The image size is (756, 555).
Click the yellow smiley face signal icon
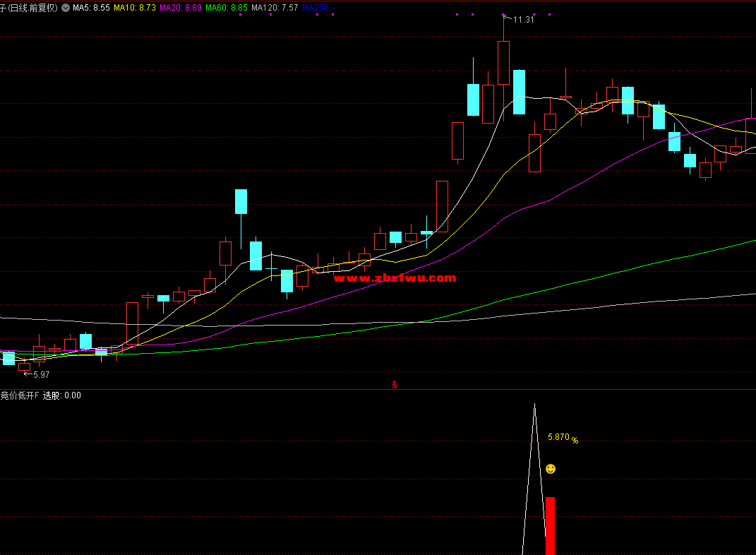point(551,469)
